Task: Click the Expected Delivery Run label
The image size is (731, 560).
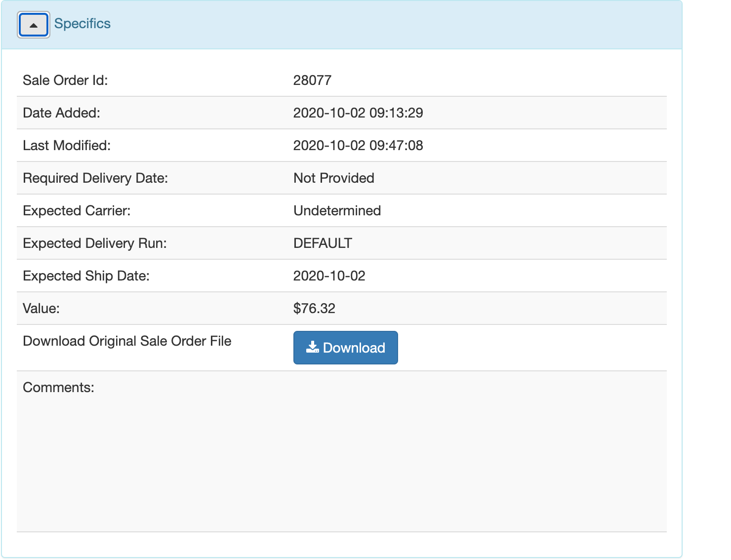Action: [x=95, y=243]
